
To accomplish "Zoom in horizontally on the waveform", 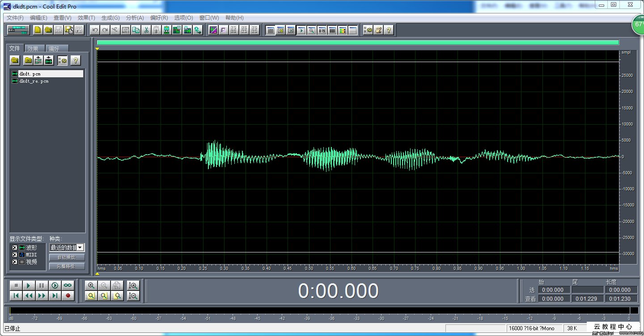I will coord(91,285).
